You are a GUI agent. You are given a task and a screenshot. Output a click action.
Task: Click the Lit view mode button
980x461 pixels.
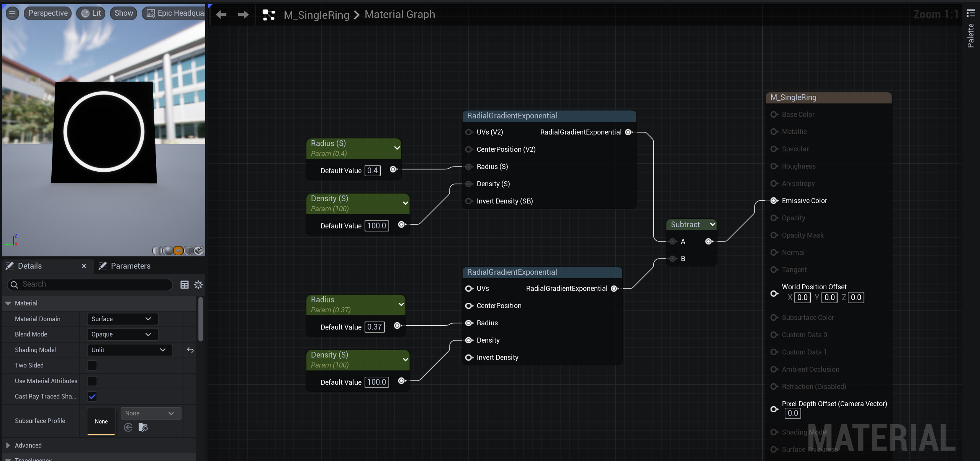91,13
